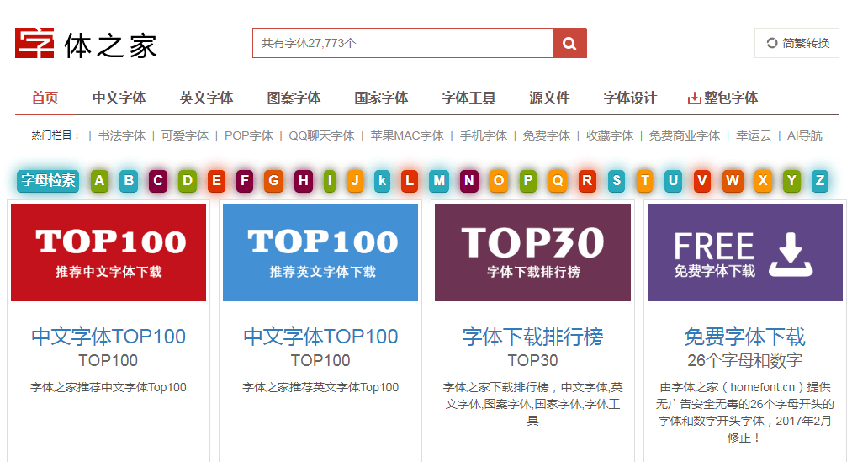Choose the letter H index badge
This screenshot has height=462, width=868.
pos(304,180)
